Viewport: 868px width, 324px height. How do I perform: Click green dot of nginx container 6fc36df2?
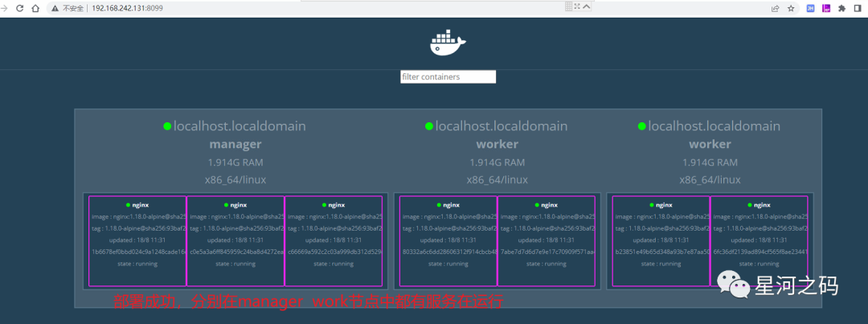pyautogui.click(x=750, y=205)
